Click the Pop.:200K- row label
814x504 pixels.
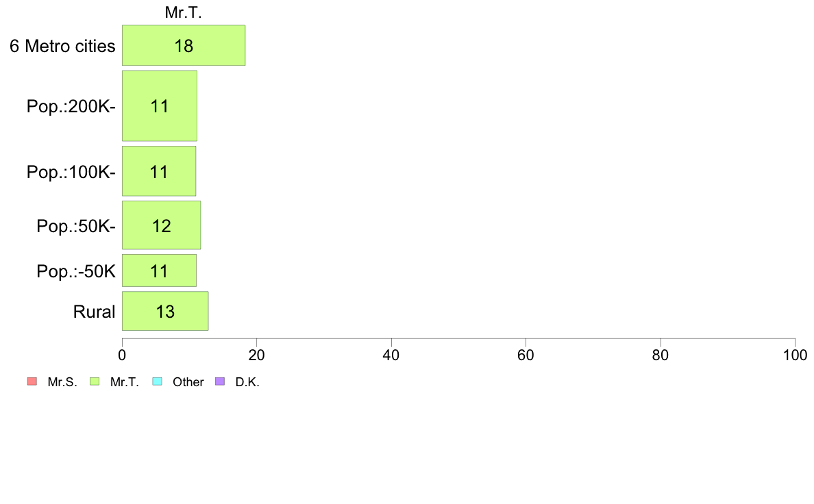pos(71,106)
